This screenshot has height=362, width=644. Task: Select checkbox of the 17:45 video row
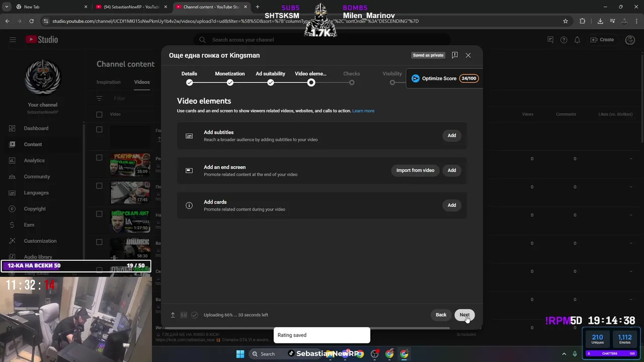(99, 186)
